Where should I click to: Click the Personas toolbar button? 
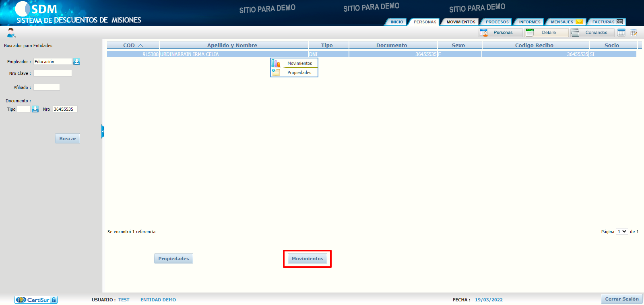click(501, 33)
